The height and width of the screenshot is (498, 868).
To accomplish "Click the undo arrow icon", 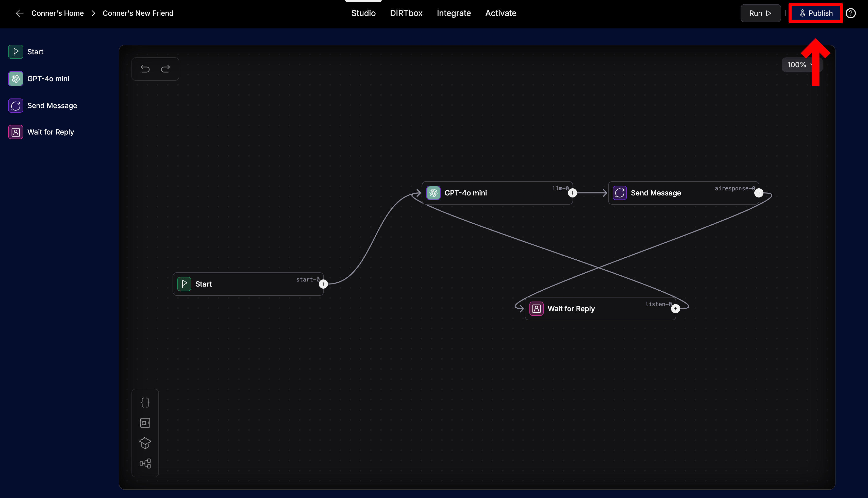I will click(145, 69).
